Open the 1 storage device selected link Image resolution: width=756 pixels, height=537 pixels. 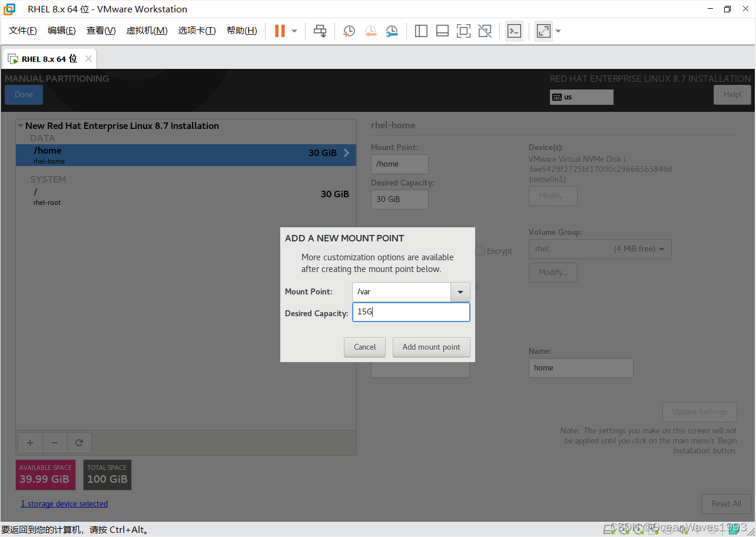(x=64, y=504)
